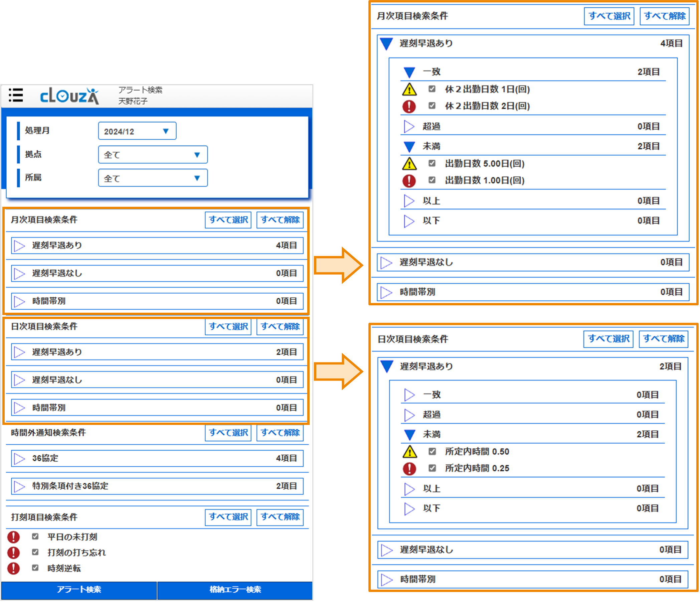This screenshot has width=700, height=604.
Task: Click red error icon beside 所定内時間 0.25
Action: tap(409, 468)
